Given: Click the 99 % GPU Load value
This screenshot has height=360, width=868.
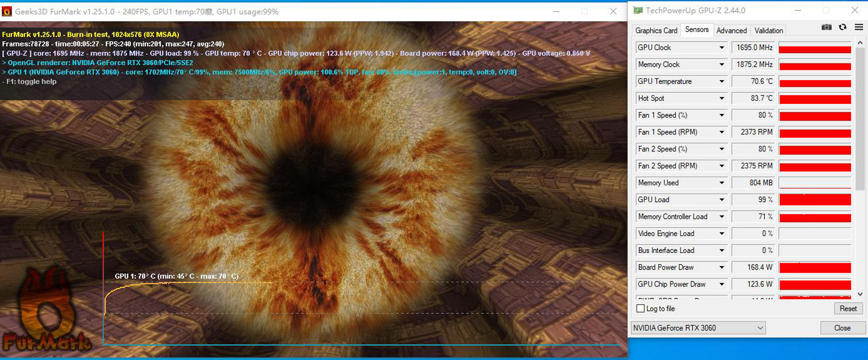Looking at the screenshot, I should (x=753, y=200).
